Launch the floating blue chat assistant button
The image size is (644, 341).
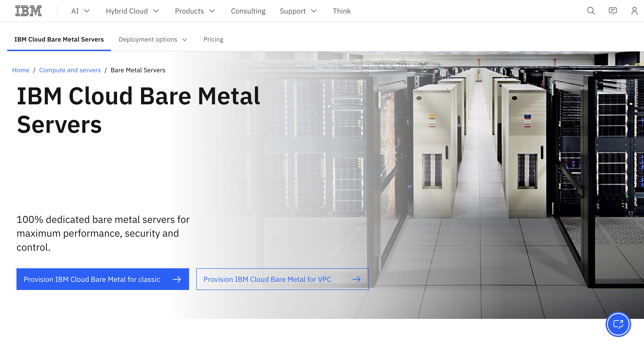(618, 324)
